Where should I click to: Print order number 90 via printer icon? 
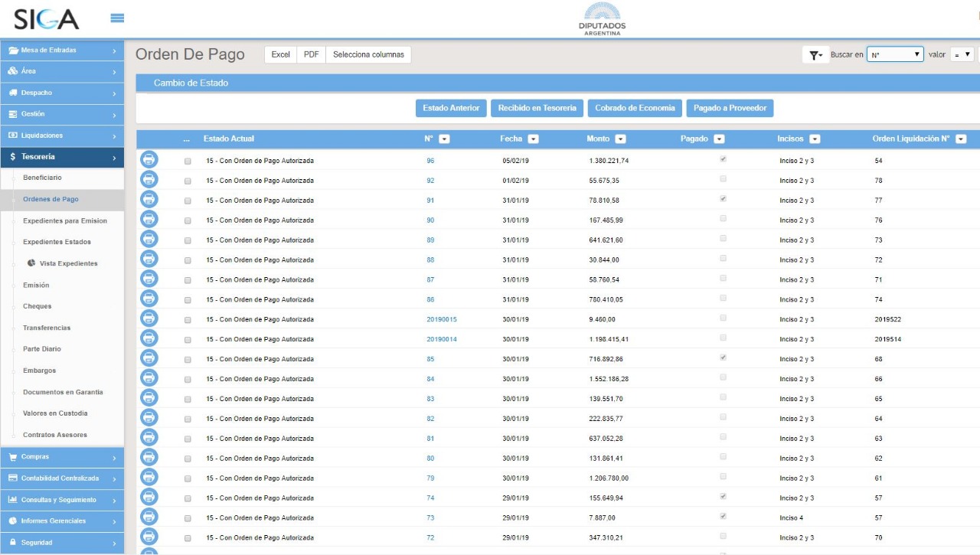point(149,219)
